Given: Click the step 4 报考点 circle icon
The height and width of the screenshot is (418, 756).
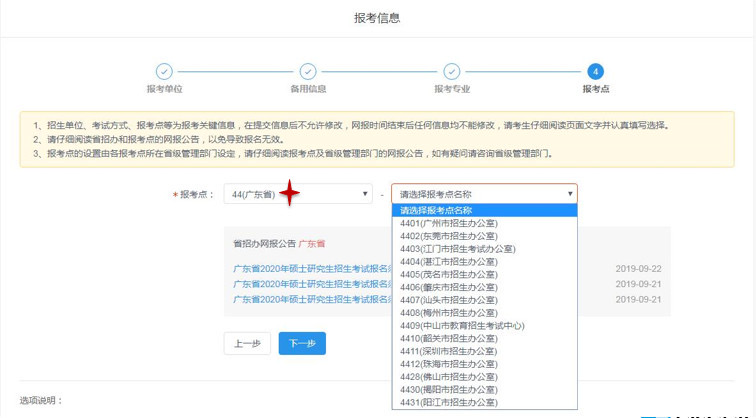Looking at the screenshot, I should pos(595,71).
